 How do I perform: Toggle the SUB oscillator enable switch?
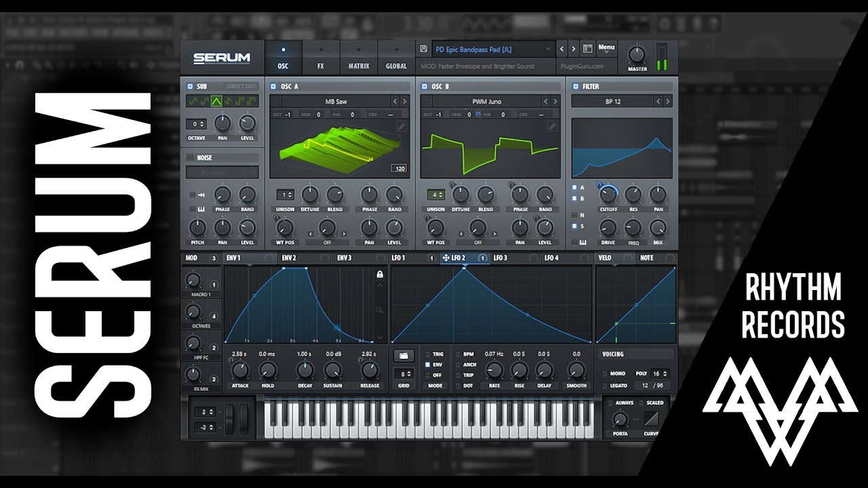tap(189, 87)
